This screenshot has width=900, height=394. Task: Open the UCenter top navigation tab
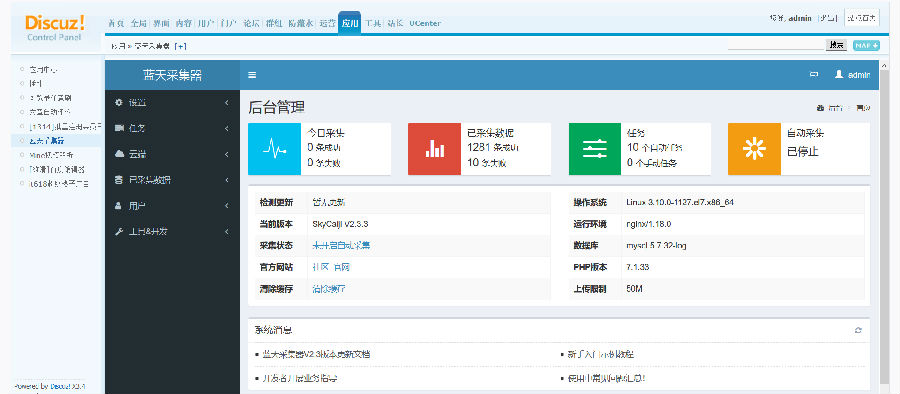(x=425, y=24)
